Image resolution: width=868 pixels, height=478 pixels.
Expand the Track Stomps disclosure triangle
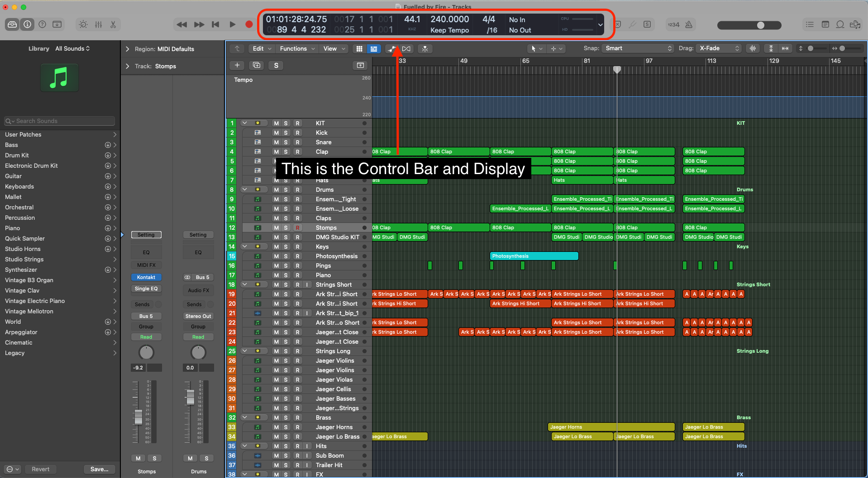tap(127, 66)
